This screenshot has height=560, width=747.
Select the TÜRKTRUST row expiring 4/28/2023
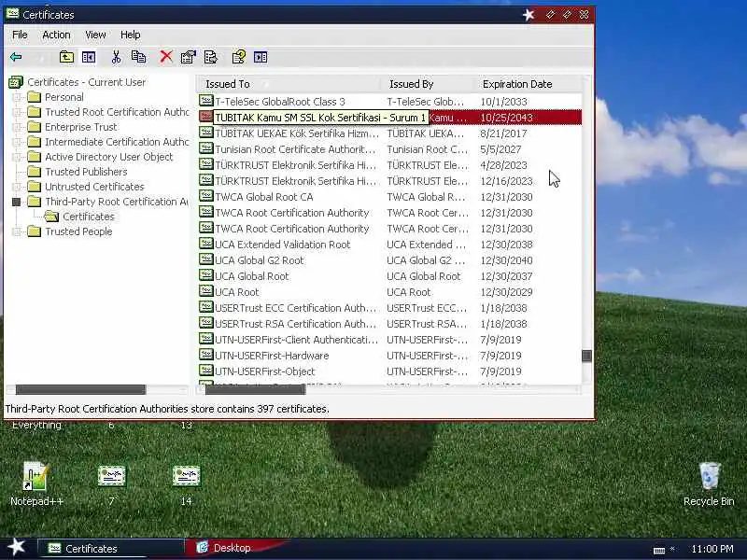coord(390,165)
